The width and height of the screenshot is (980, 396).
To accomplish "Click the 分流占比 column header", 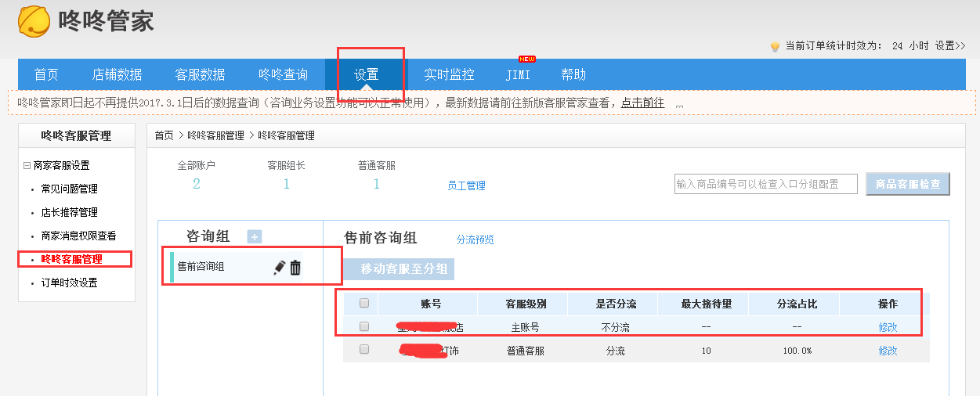I will coord(796,304).
